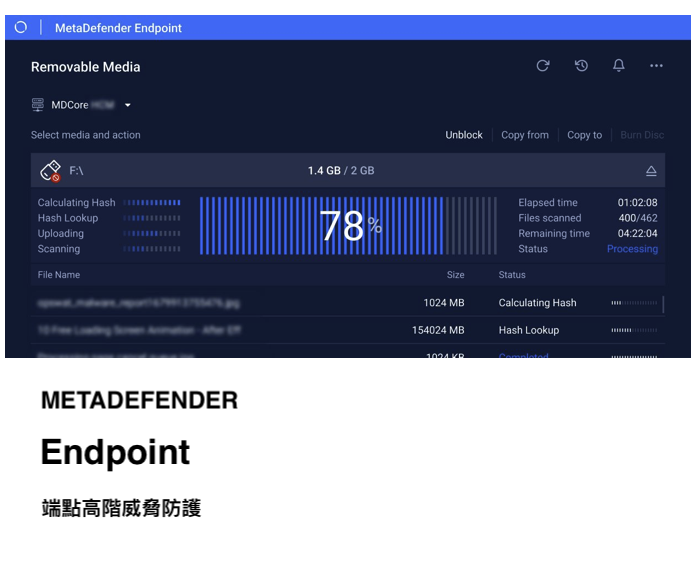Click the Status column header in file table

(512, 275)
